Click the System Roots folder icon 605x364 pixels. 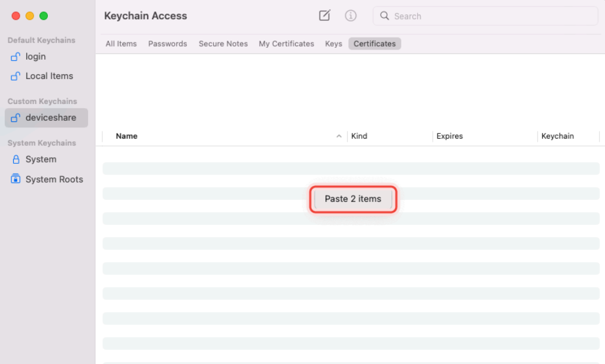pos(16,179)
